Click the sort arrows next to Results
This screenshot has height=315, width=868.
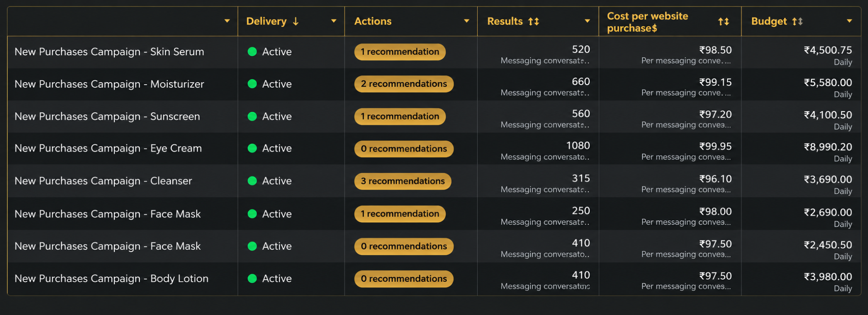coord(534,21)
